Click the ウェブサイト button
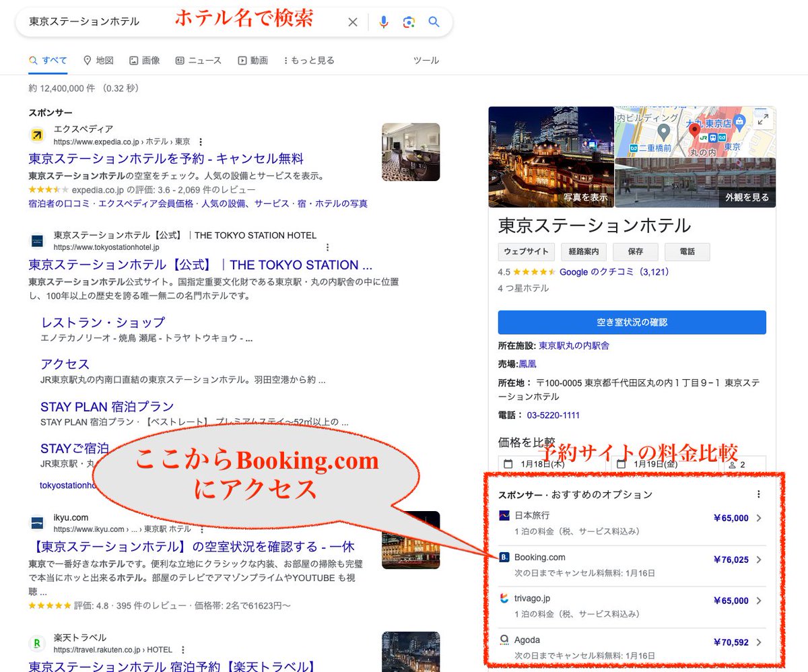 (527, 252)
